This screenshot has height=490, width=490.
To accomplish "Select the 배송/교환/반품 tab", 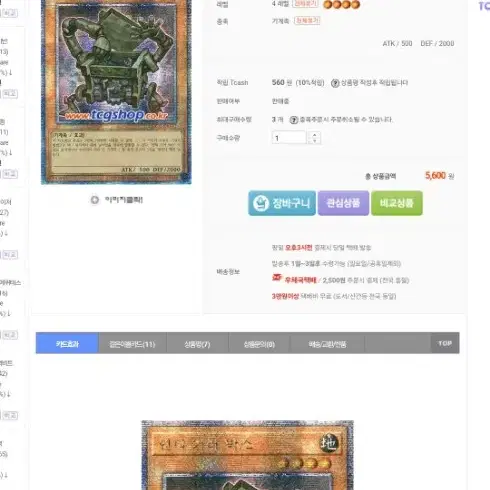I will [x=327, y=343].
